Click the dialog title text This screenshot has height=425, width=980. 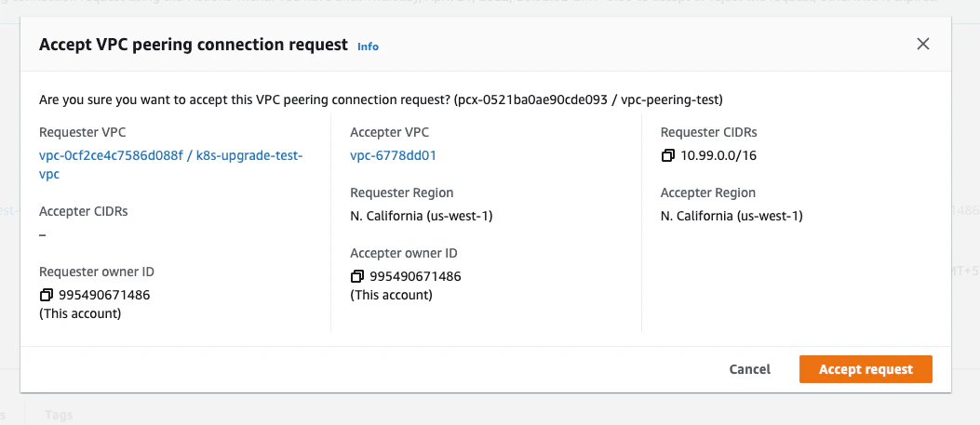coord(194,45)
